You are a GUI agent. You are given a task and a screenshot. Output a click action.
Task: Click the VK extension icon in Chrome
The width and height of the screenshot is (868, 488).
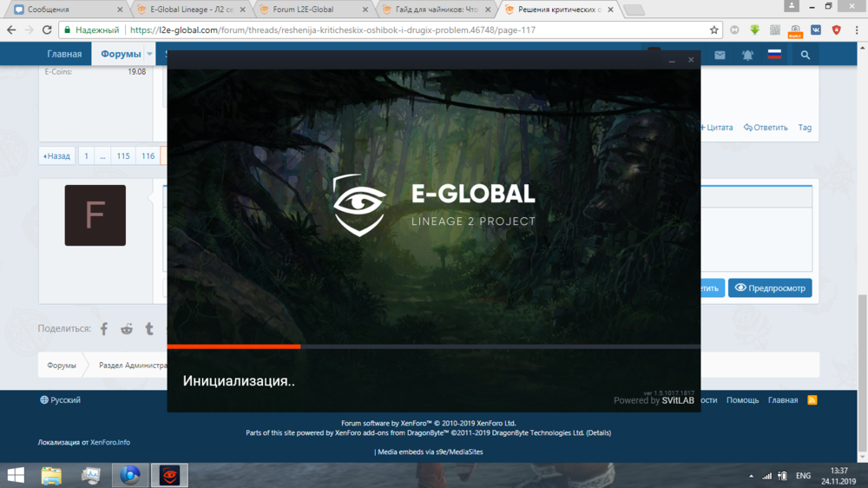[x=816, y=30]
